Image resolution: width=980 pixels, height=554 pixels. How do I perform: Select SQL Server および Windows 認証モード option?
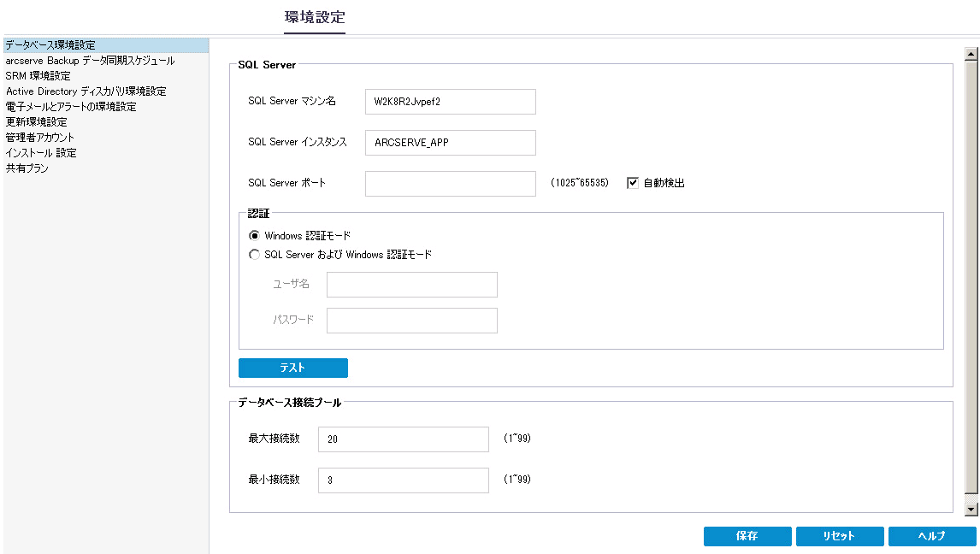[254, 254]
